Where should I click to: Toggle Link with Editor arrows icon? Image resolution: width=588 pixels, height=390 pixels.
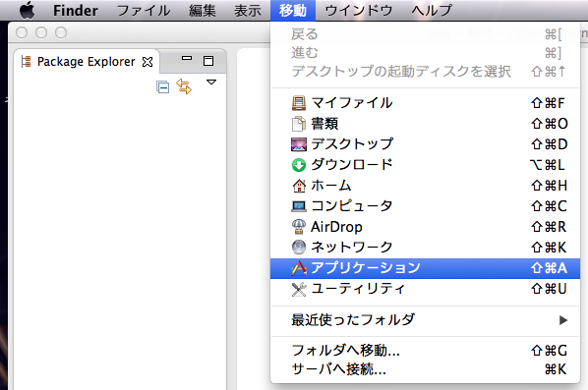pos(184,86)
